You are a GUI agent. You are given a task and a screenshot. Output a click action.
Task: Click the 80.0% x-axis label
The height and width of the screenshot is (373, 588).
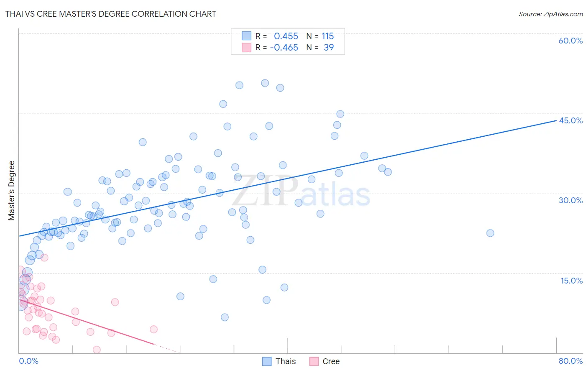coord(570,361)
